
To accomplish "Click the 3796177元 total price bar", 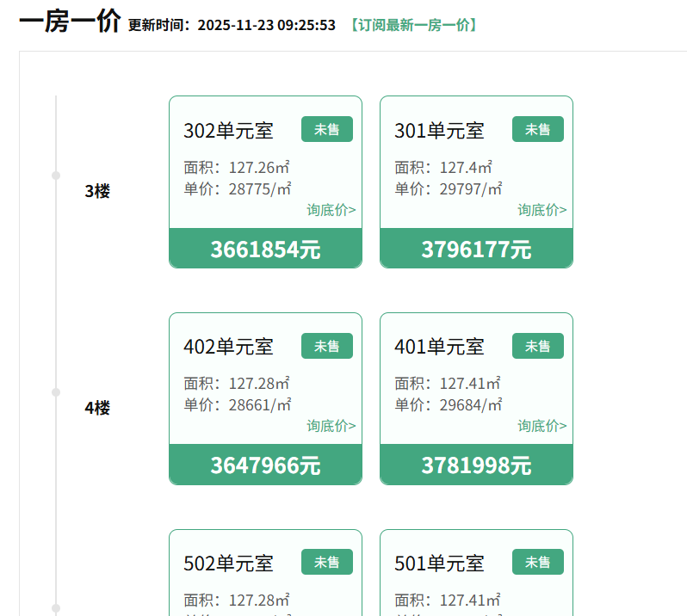I will [476, 249].
